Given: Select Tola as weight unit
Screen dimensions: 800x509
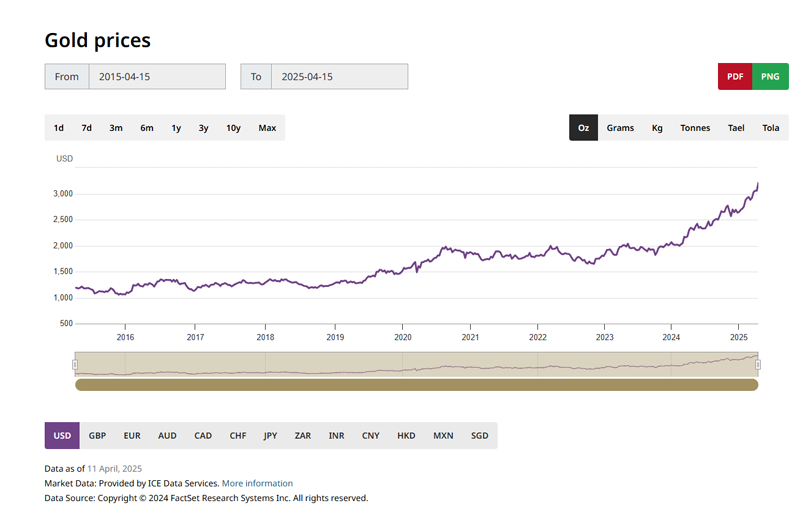Looking at the screenshot, I should tap(770, 128).
